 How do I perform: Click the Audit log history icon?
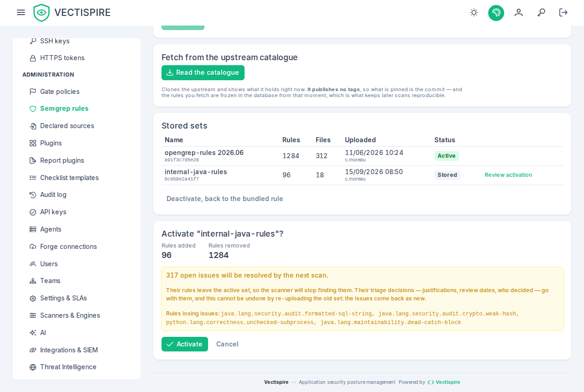(x=33, y=195)
